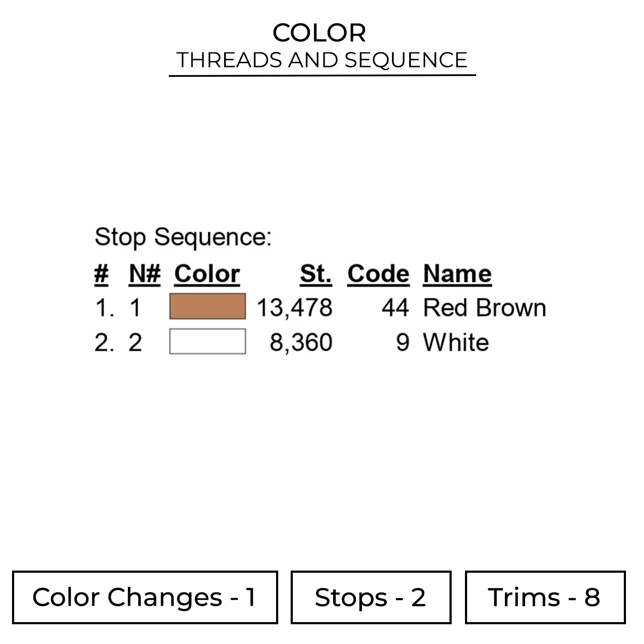Select the Code column header

pyautogui.click(x=378, y=273)
